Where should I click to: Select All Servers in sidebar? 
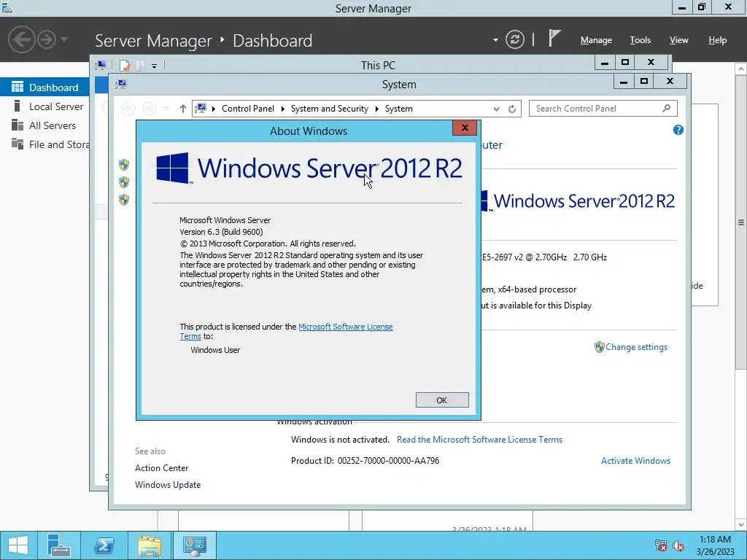click(x=53, y=125)
